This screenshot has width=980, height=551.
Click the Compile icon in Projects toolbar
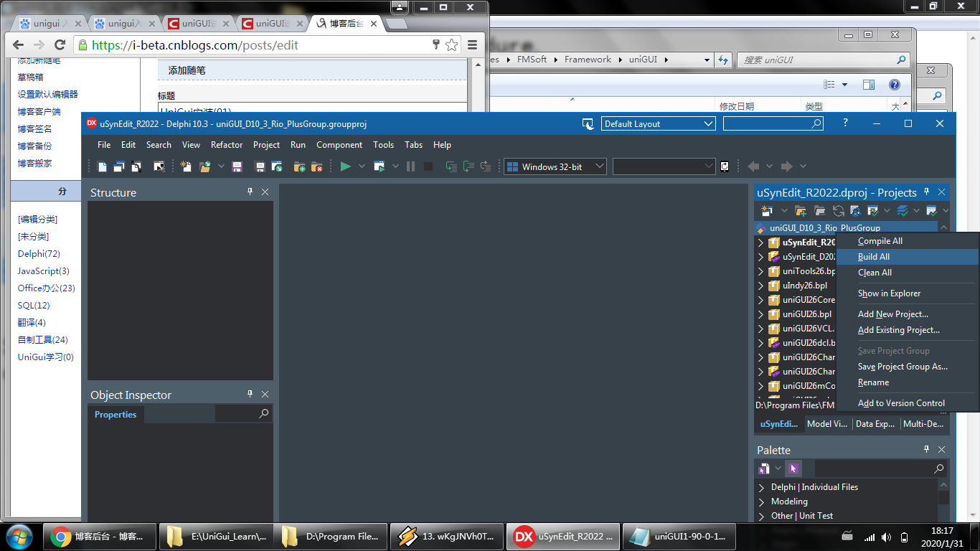[872, 210]
